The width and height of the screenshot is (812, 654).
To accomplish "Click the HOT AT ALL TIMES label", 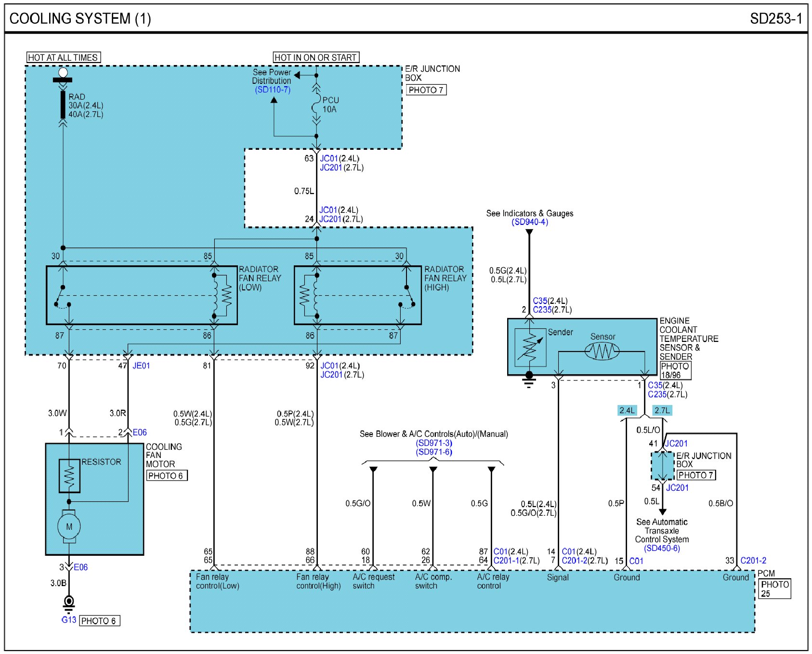I will click(63, 58).
